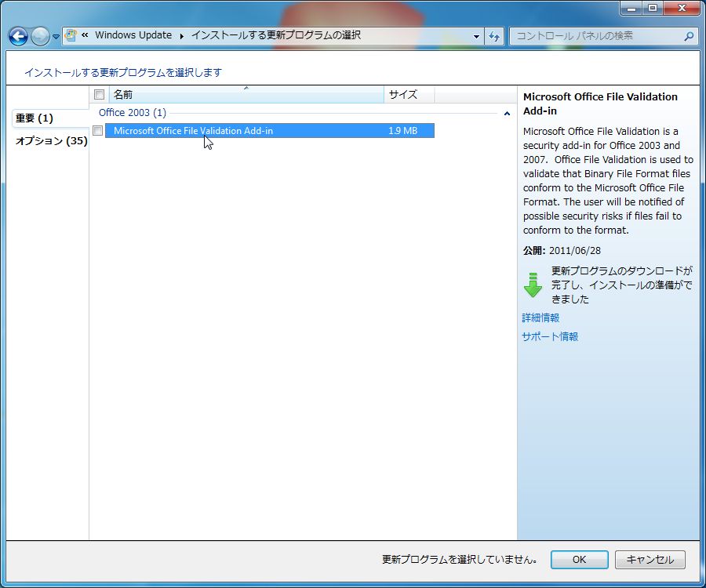Click the Windows Update breadcrumb

pyautogui.click(x=133, y=35)
